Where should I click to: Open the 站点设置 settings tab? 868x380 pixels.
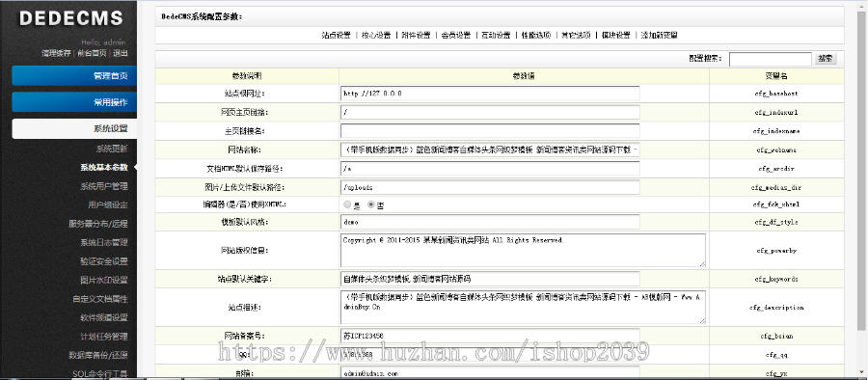click(x=336, y=35)
